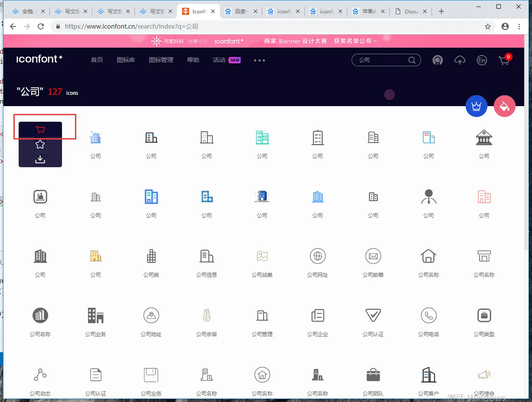Click the magnifier search icon
This screenshot has height=402, width=532.
point(412,60)
